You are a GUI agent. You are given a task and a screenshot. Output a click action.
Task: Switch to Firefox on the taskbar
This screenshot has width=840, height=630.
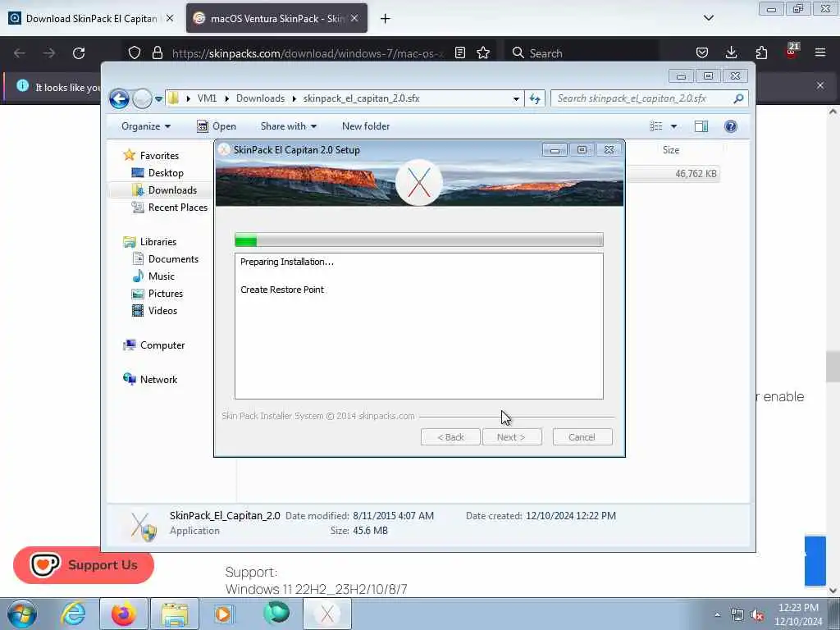pyautogui.click(x=124, y=614)
